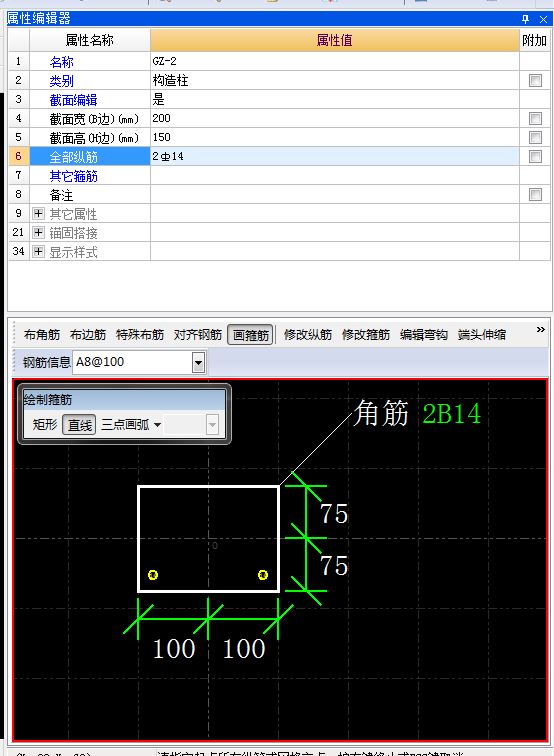Choose 直线 stirrup drawing mode

click(x=80, y=425)
